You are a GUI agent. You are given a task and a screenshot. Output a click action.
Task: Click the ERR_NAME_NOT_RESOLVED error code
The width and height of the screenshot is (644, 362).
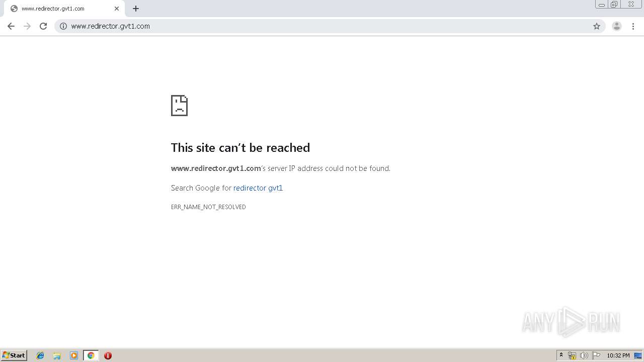point(208,207)
